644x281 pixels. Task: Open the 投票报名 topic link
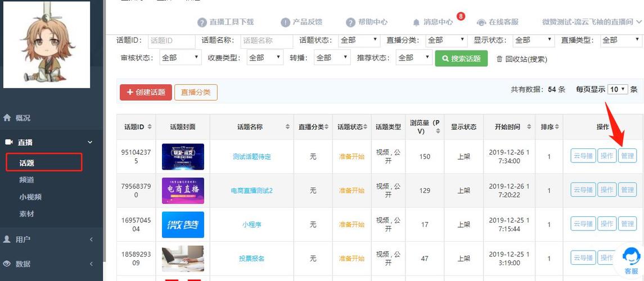[x=252, y=259]
